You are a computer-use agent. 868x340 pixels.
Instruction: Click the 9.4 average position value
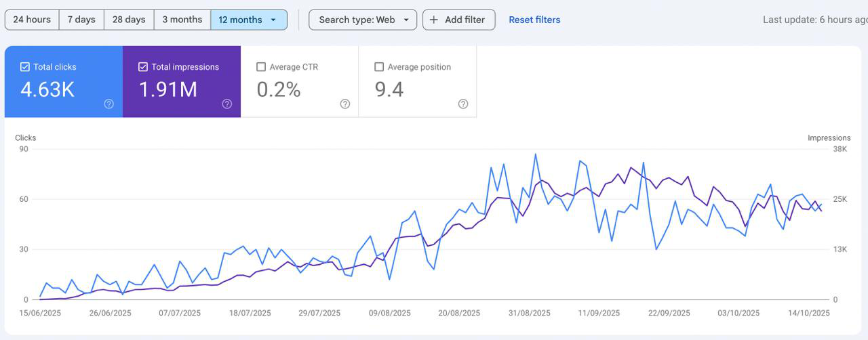[389, 89]
